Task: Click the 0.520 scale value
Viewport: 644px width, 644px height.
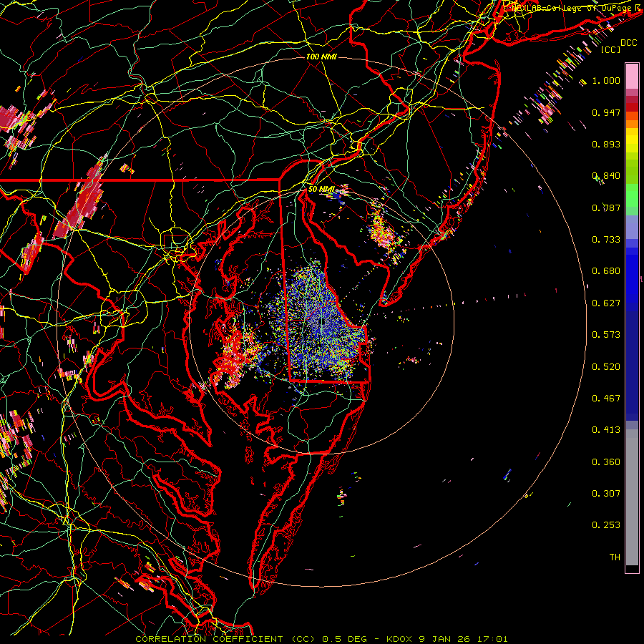Action: click(x=606, y=367)
